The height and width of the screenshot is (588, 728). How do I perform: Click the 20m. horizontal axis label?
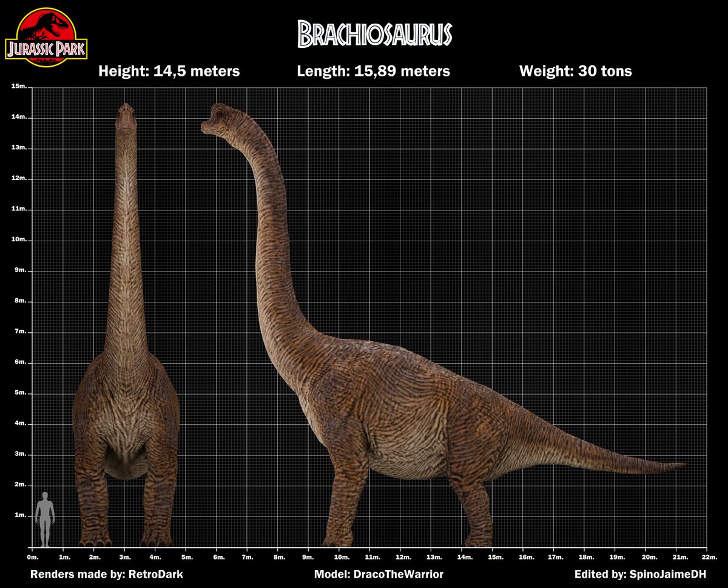click(x=650, y=556)
